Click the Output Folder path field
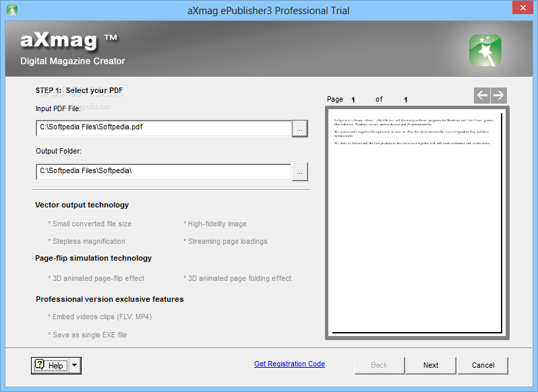The width and height of the screenshot is (538, 392). [x=164, y=171]
